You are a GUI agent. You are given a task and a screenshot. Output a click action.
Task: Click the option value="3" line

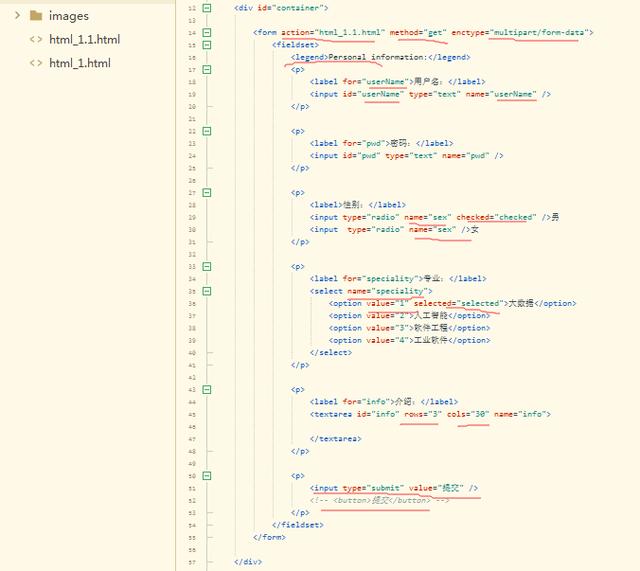point(409,328)
